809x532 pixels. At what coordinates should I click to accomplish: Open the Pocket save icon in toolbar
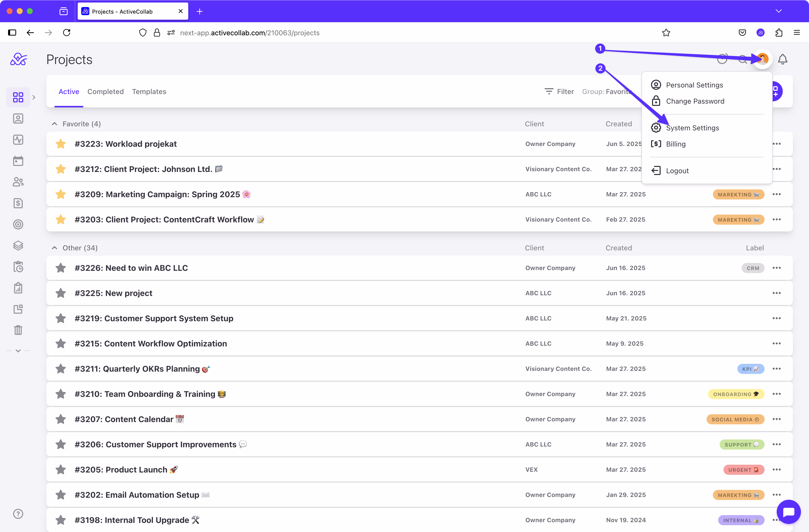pos(742,33)
